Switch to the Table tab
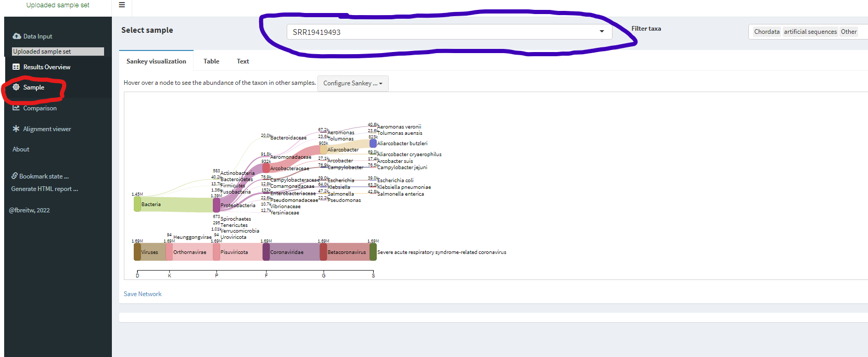 coord(211,61)
